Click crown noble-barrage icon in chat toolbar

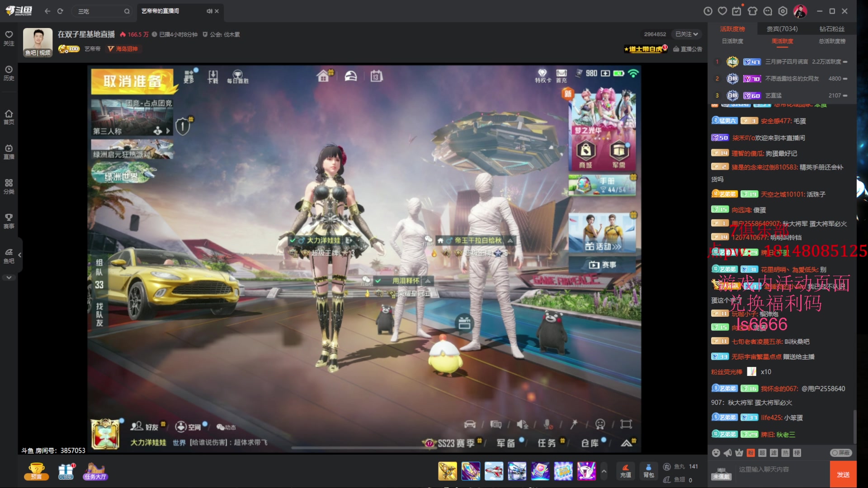coord(739,453)
